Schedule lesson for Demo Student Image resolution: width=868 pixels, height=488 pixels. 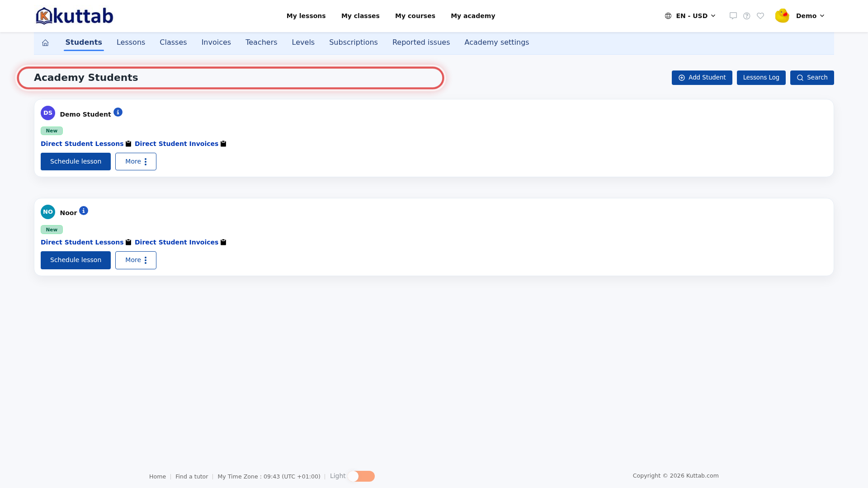[x=75, y=161]
